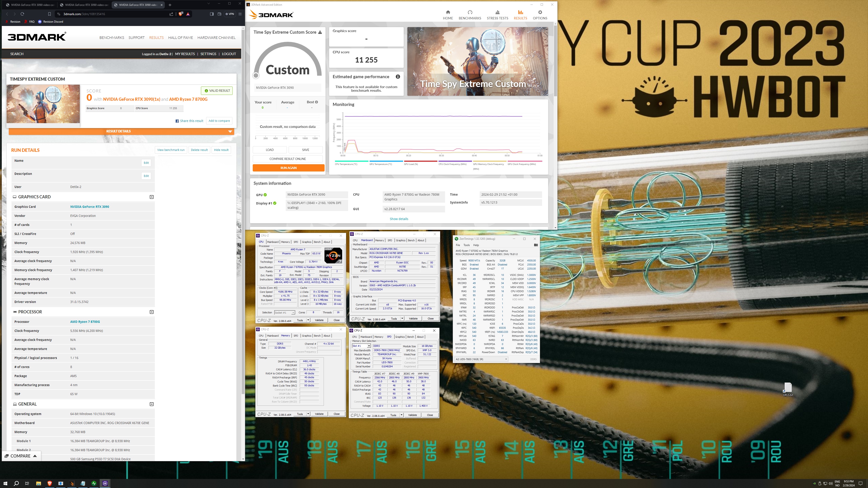Click the Facebook Share this result link

189,121
